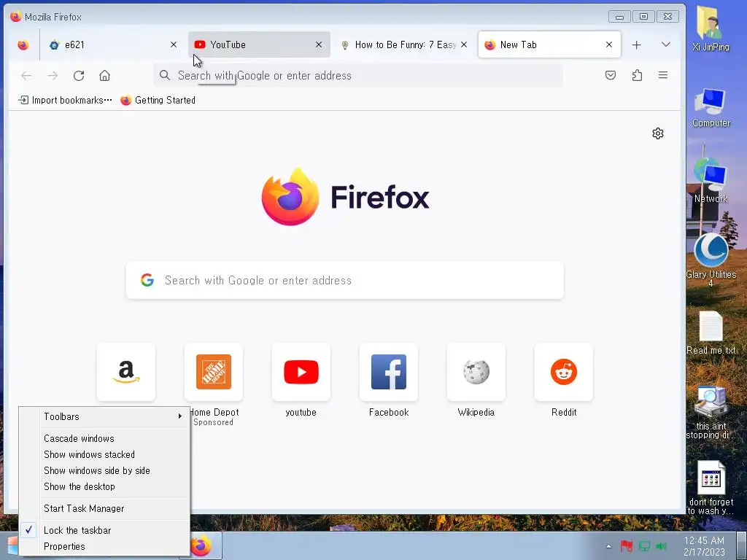Select 'dont forget to wash' desktop file
The image size is (747, 560).
click(711, 488)
